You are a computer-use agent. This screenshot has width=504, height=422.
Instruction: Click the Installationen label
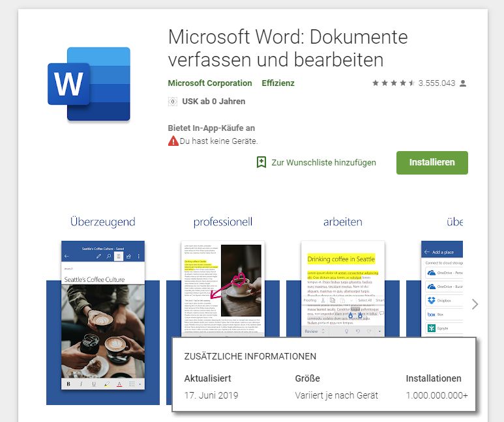coord(434,378)
